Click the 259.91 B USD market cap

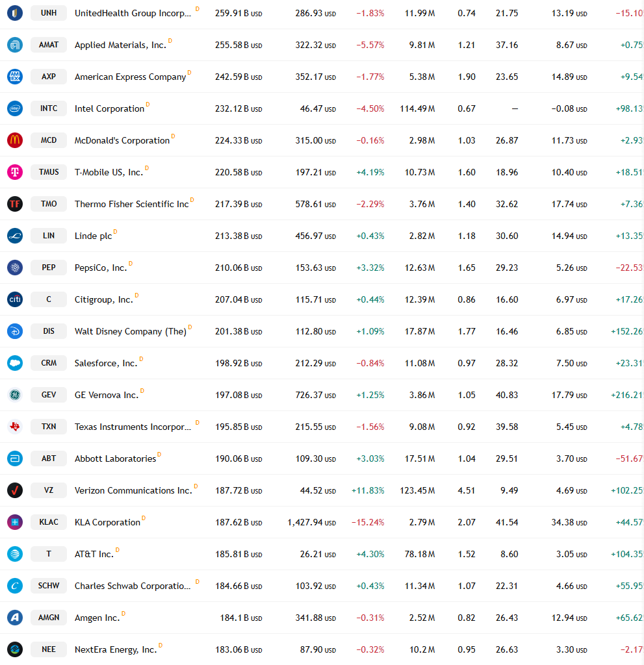point(238,13)
